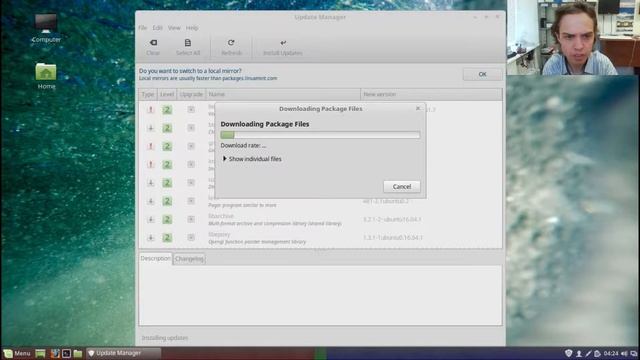Open the Help menu
This screenshot has width=640, height=360.
click(x=192, y=28)
